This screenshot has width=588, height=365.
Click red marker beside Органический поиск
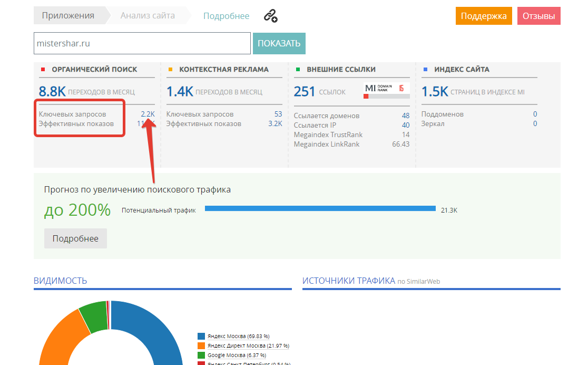tap(43, 70)
